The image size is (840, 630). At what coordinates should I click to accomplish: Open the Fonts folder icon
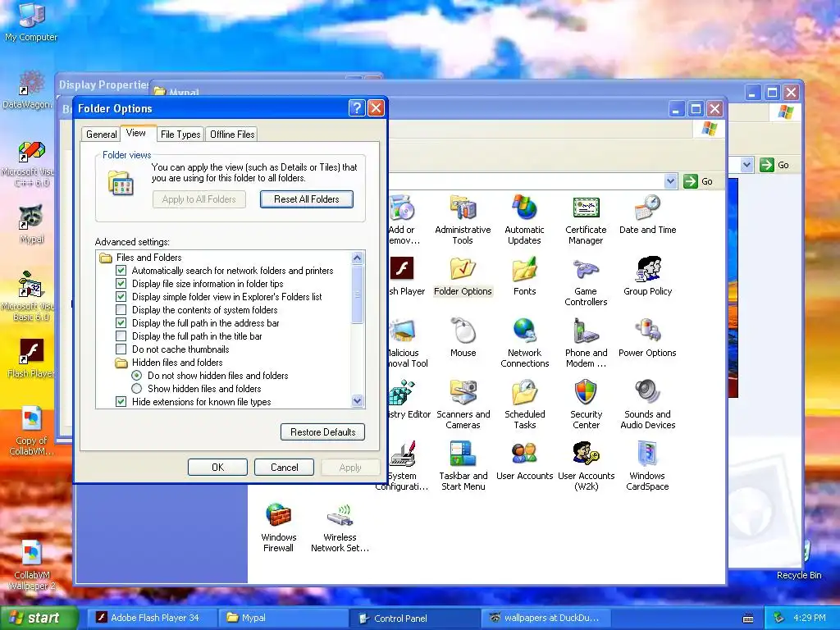click(x=524, y=277)
